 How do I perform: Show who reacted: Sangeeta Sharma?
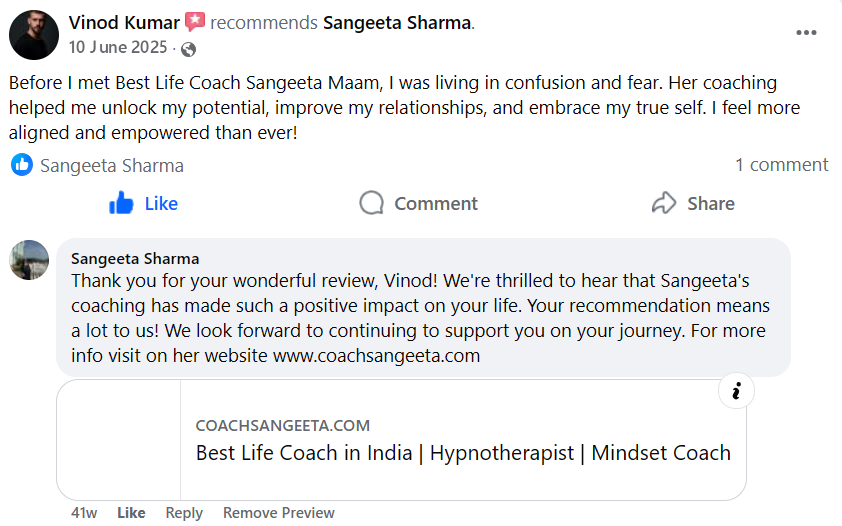coord(111,165)
